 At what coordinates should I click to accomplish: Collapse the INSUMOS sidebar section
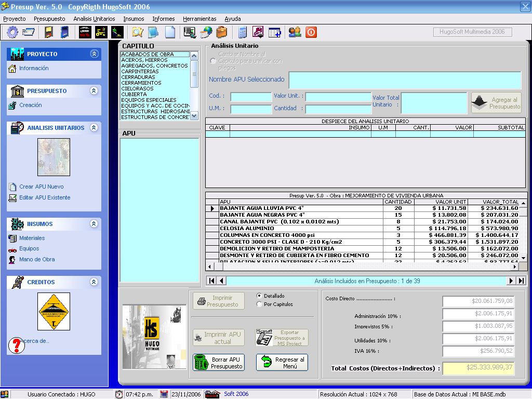(x=94, y=224)
